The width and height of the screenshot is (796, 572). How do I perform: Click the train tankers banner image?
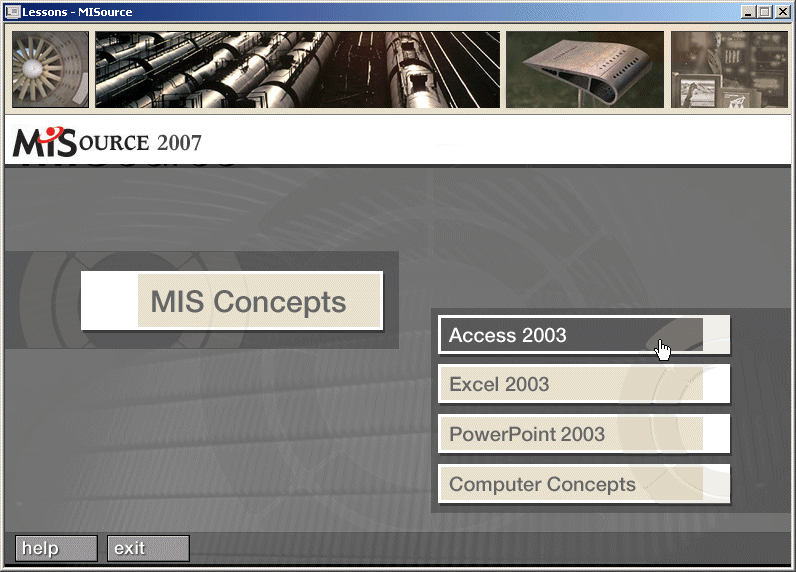pos(297,69)
